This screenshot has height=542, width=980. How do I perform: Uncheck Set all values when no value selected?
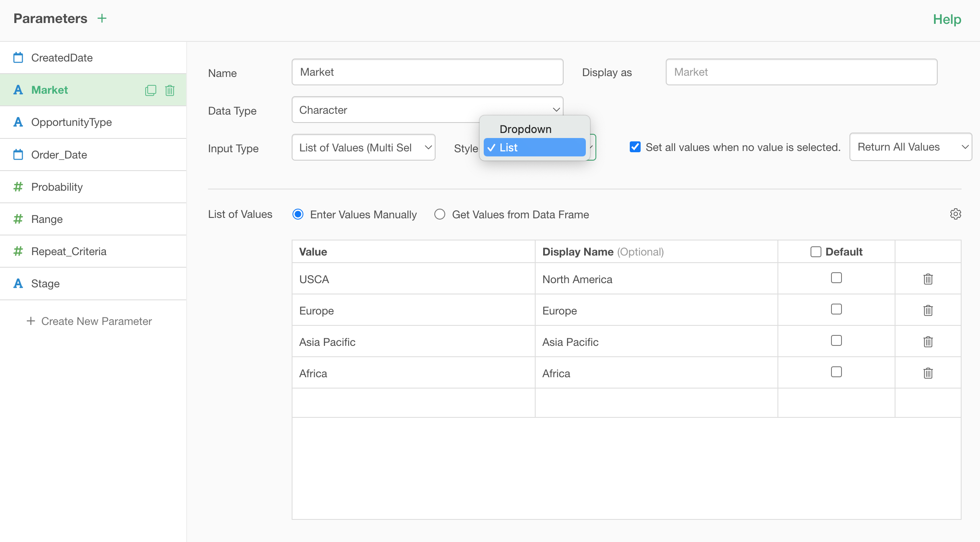635,147
